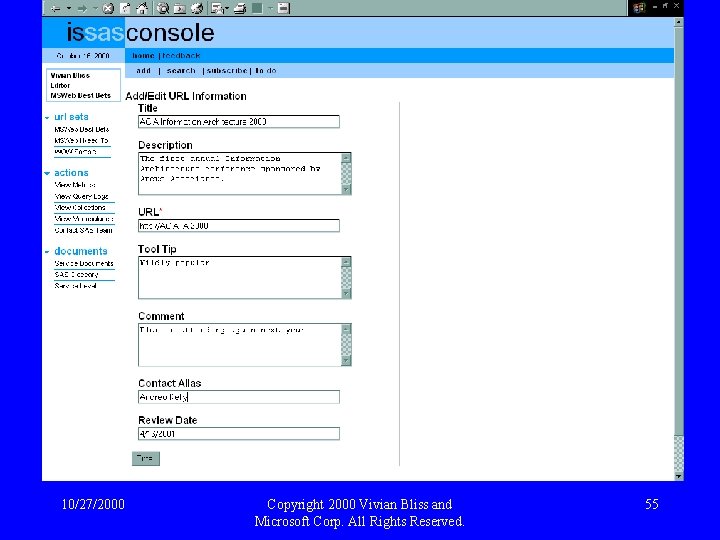Click the Windows logo throbber icon
Viewport: 720px width, 540px height.
tap(639, 8)
